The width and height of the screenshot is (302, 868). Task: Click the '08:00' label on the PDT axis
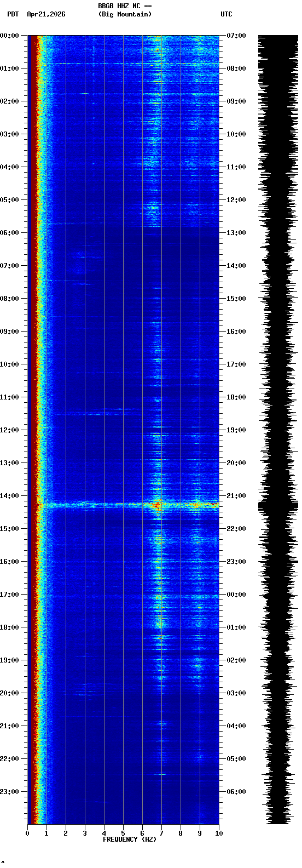tap(9, 299)
